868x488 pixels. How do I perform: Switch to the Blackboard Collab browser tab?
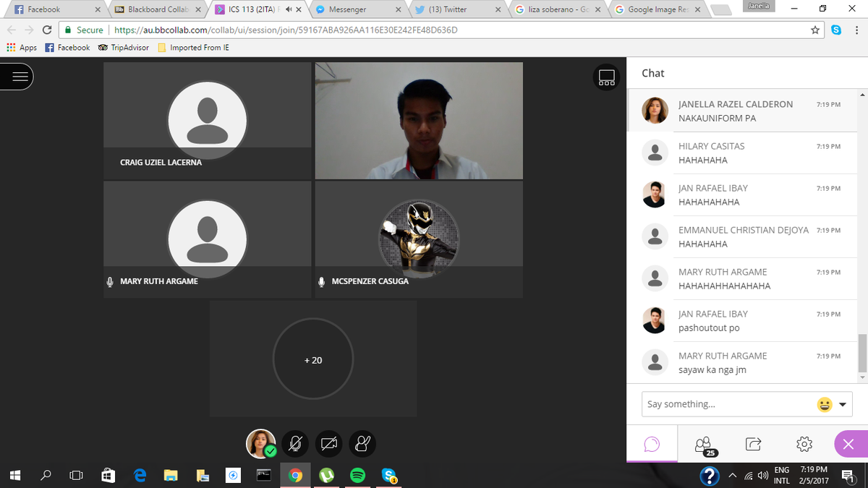tap(158, 9)
